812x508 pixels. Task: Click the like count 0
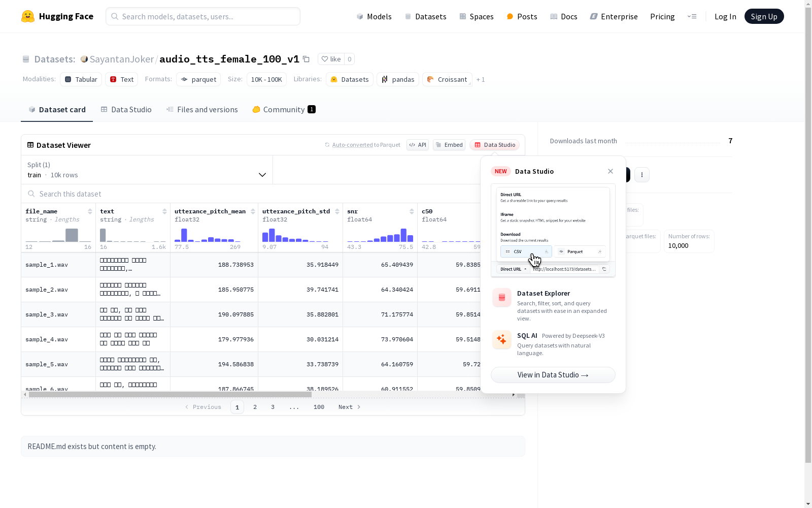349,59
